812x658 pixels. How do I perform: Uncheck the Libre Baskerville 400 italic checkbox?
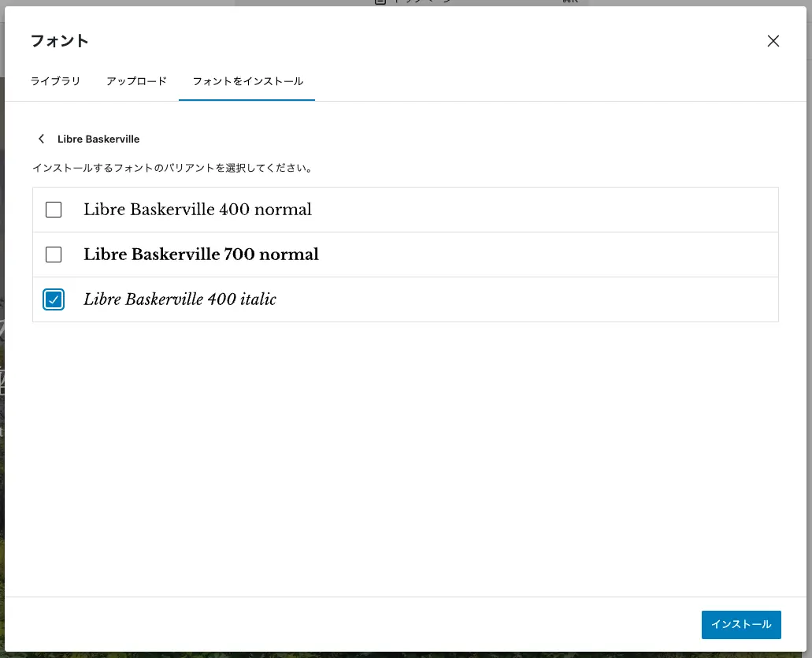(x=54, y=299)
